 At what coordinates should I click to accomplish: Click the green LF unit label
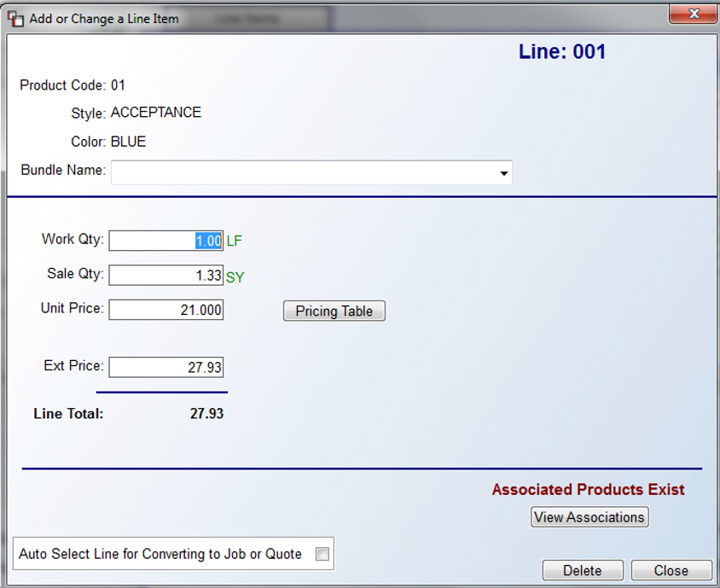235,241
